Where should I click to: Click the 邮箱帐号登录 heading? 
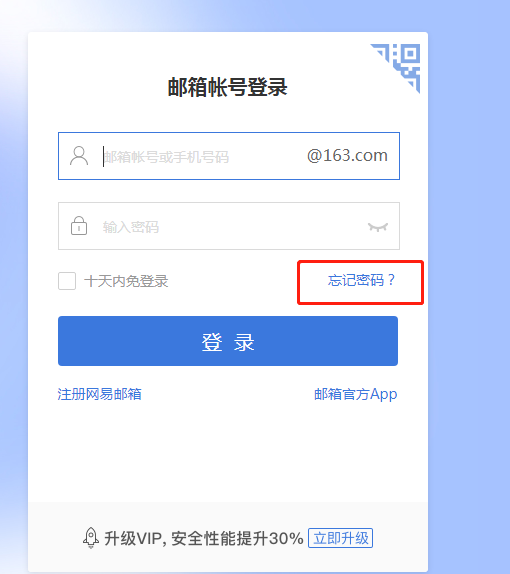click(x=227, y=87)
